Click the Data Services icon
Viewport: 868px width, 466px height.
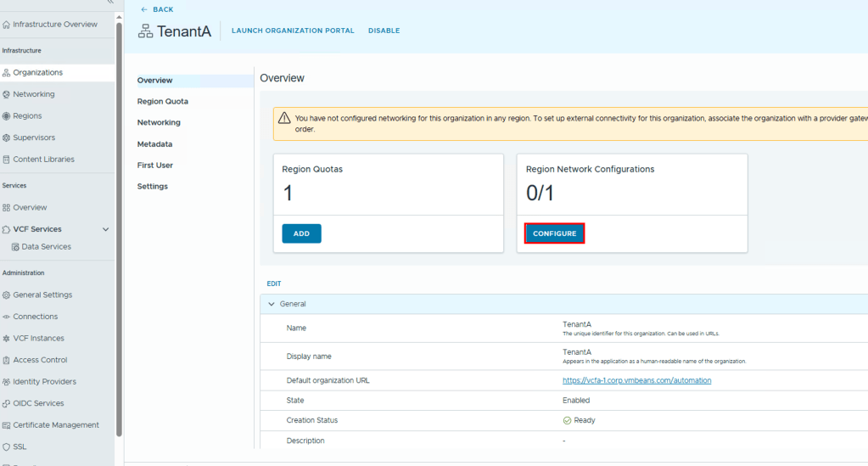pos(15,247)
